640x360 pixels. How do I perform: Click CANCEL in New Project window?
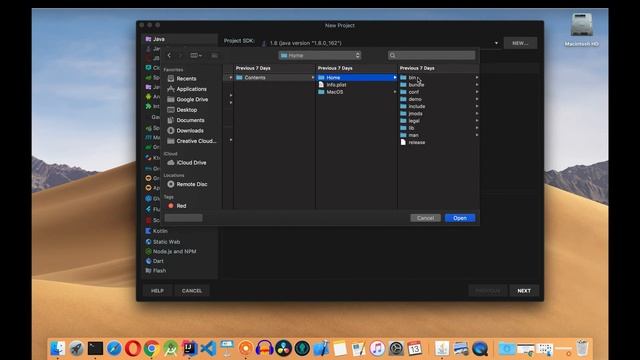tap(192, 291)
